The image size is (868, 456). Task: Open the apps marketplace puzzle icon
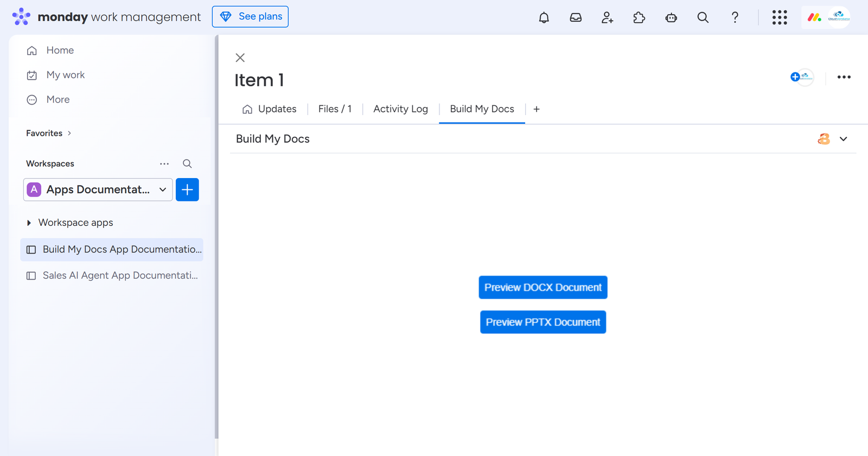639,17
